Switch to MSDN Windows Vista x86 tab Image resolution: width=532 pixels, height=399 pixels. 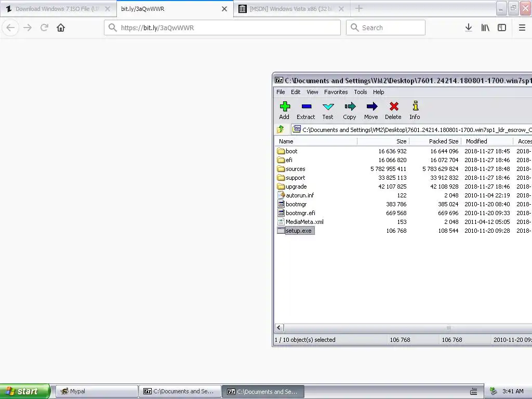click(x=291, y=9)
